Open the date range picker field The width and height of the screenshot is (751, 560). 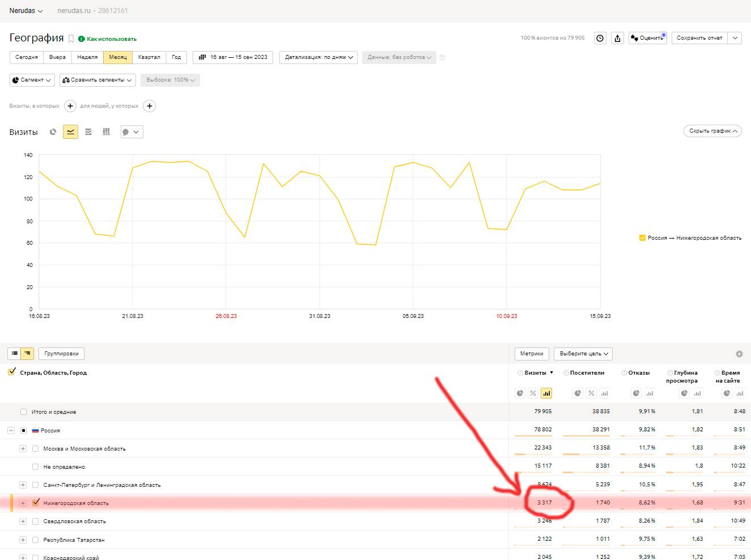click(233, 57)
